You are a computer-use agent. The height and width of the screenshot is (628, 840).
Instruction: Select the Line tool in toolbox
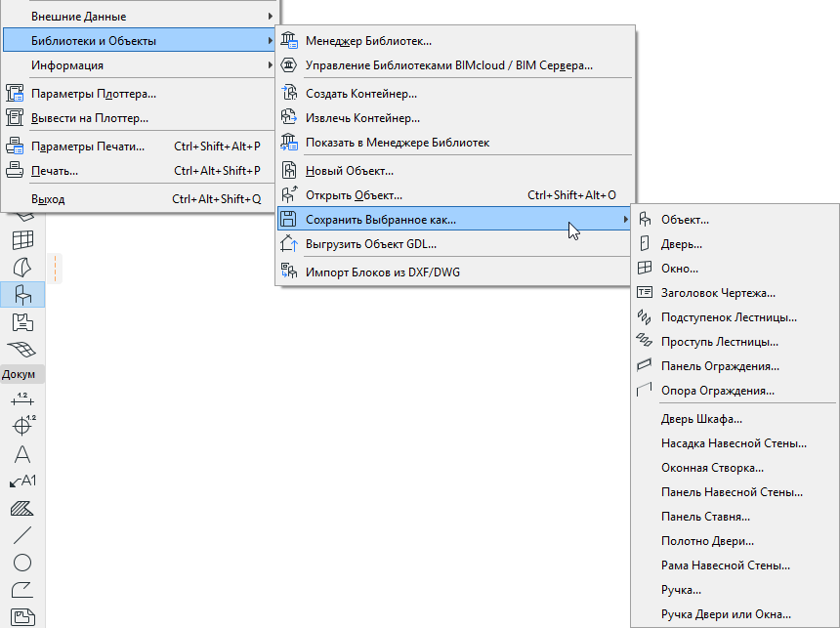22,535
